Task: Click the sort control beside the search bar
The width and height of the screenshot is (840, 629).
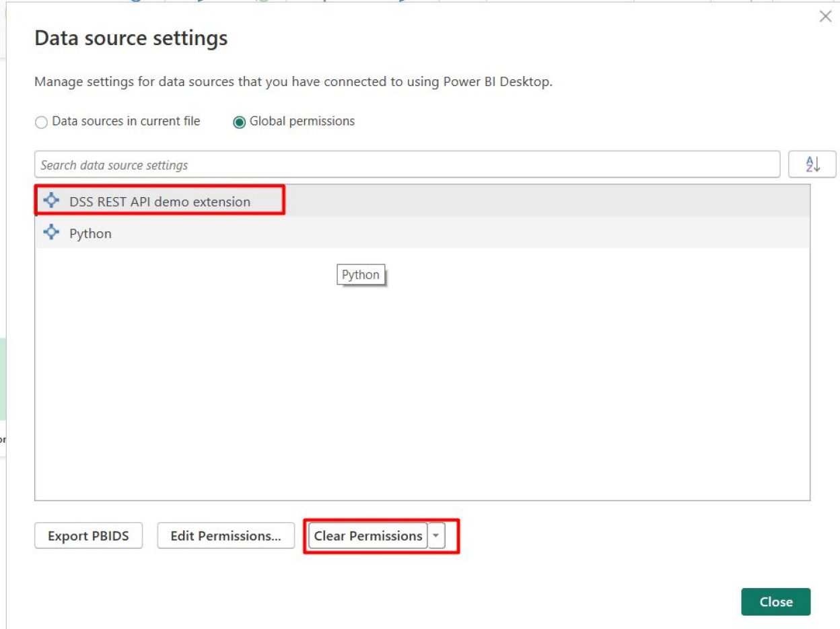Action: click(x=813, y=163)
